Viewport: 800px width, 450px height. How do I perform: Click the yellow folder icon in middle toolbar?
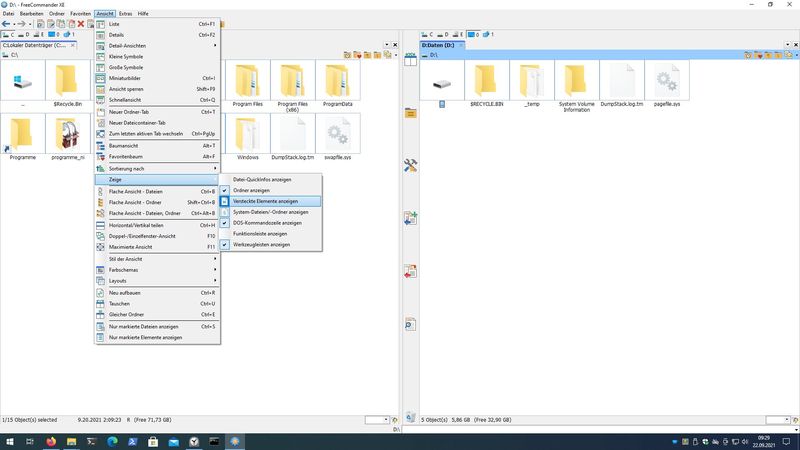(x=410, y=113)
